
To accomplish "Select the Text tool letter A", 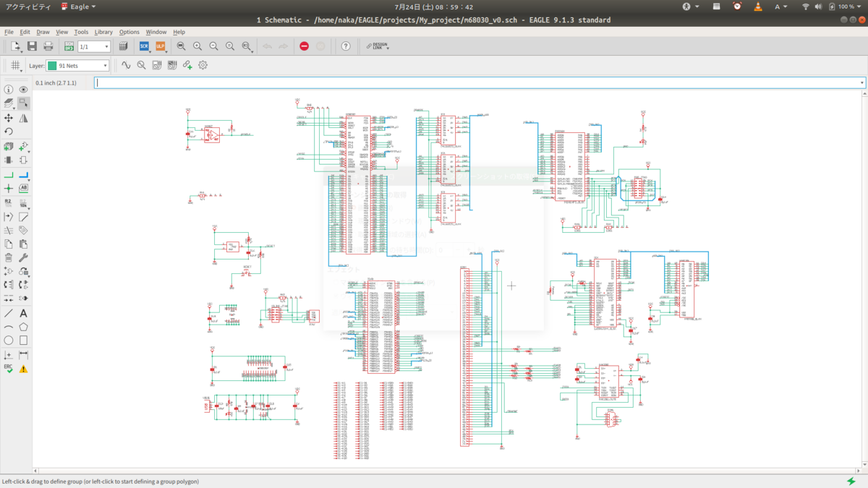I will point(24,313).
